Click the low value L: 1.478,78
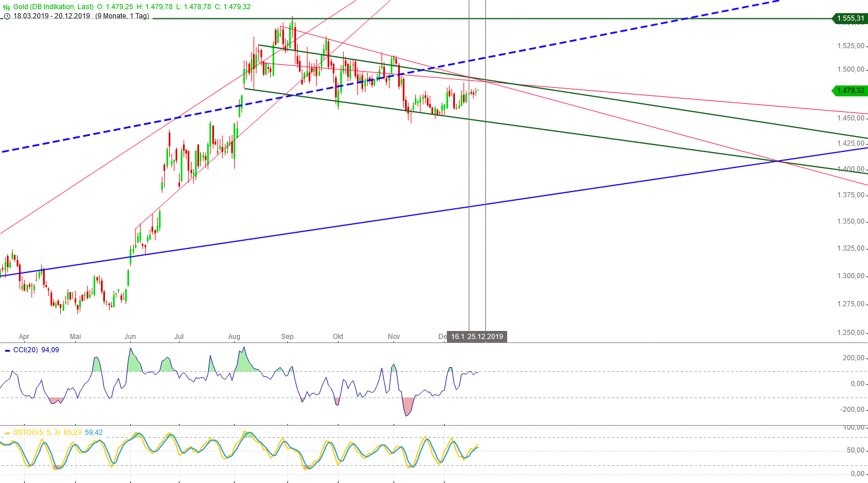This screenshot has height=483, width=868. (x=193, y=7)
